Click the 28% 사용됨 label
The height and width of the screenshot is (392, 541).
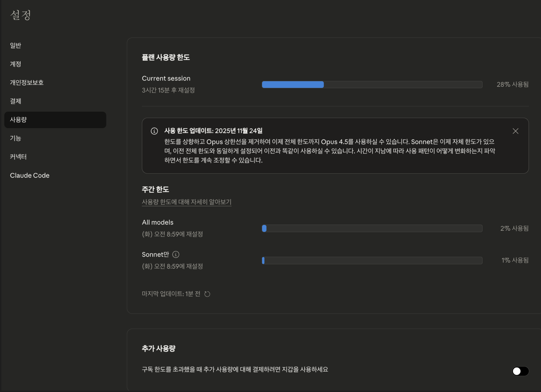(512, 84)
